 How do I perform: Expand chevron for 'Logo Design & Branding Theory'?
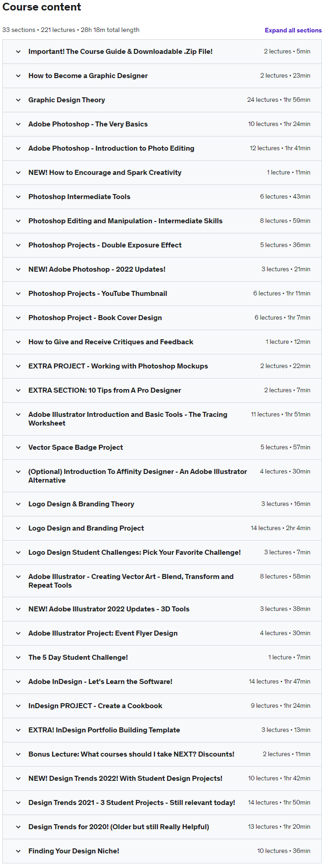click(x=18, y=504)
